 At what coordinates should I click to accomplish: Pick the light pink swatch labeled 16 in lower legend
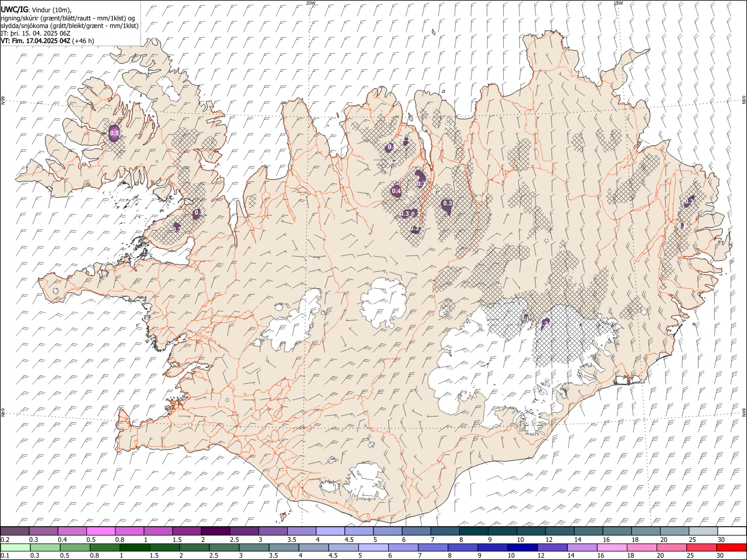(x=612, y=547)
